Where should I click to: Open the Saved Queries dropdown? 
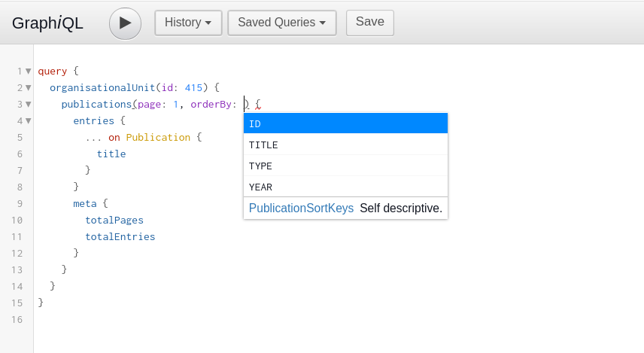coord(282,23)
